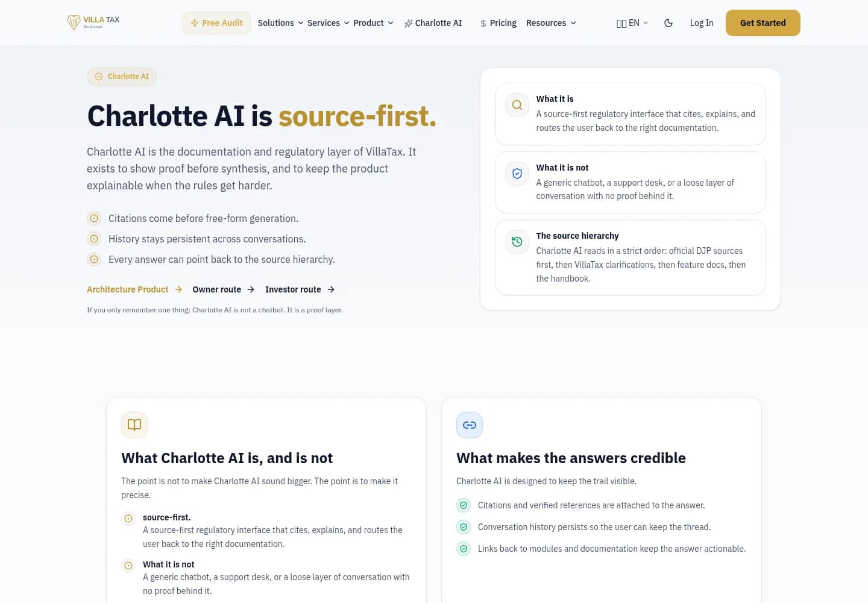Follow the Architecture Product link
This screenshot has height=603, width=868.
click(134, 289)
